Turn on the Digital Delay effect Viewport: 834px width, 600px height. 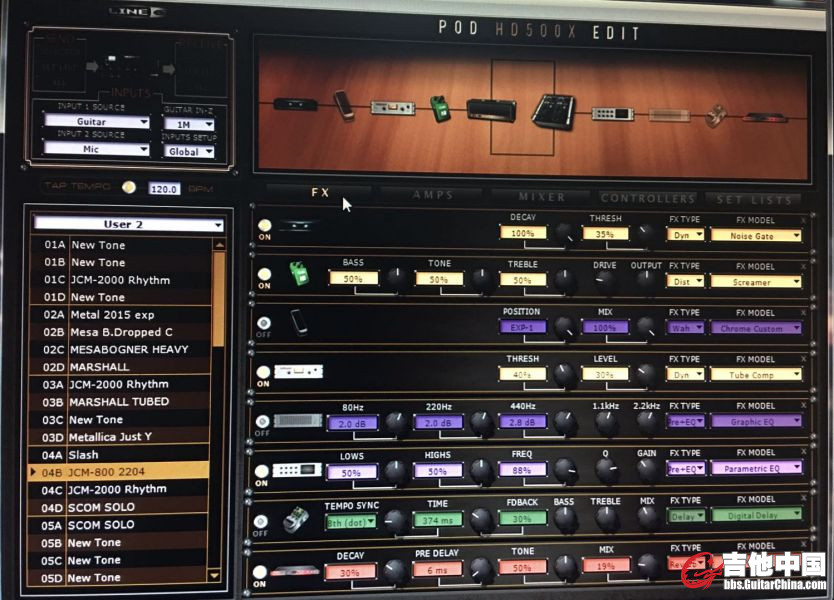261,521
